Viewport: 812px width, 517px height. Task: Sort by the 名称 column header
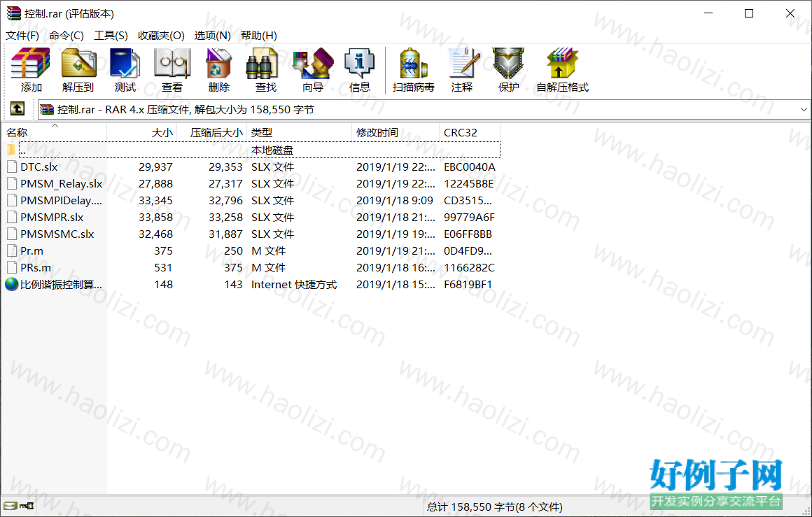click(x=55, y=132)
